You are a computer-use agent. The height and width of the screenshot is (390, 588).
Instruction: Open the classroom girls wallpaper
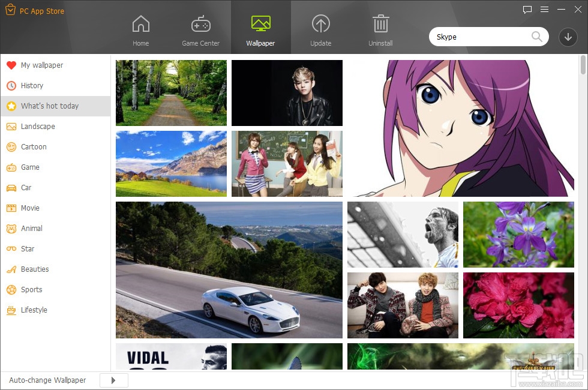click(287, 163)
